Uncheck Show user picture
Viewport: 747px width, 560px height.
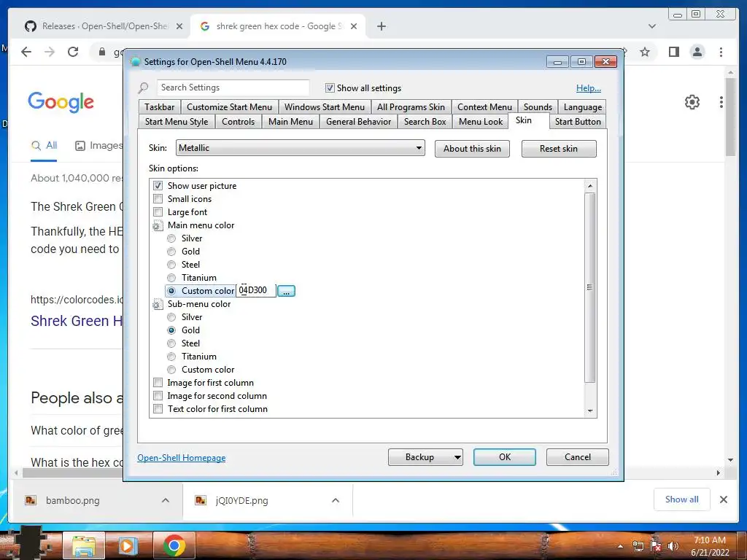[x=158, y=186]
